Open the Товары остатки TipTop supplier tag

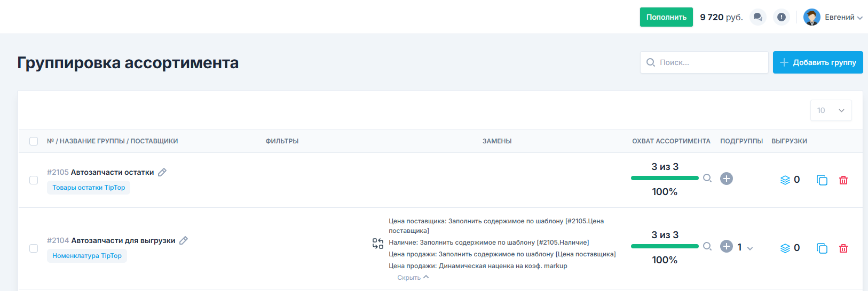click(x=89, y=188)
